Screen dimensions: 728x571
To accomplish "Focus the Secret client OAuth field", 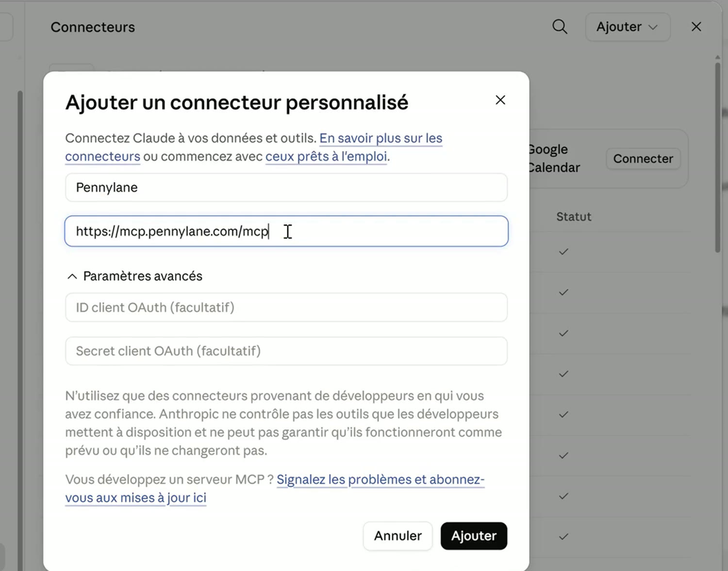I will coord(286,351).
